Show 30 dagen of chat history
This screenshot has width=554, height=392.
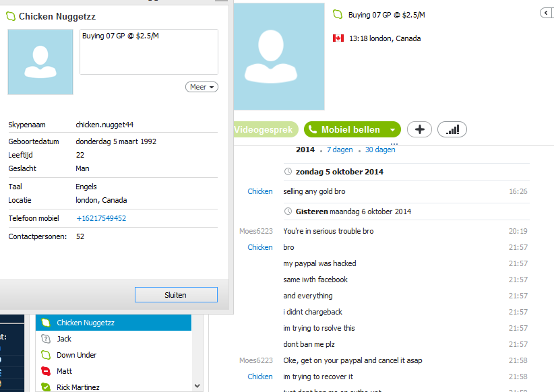tap(380, 150)
